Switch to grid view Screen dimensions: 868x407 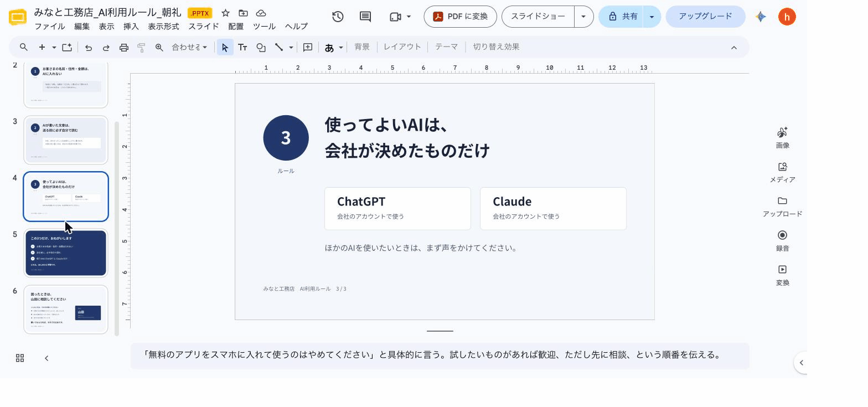20,358
